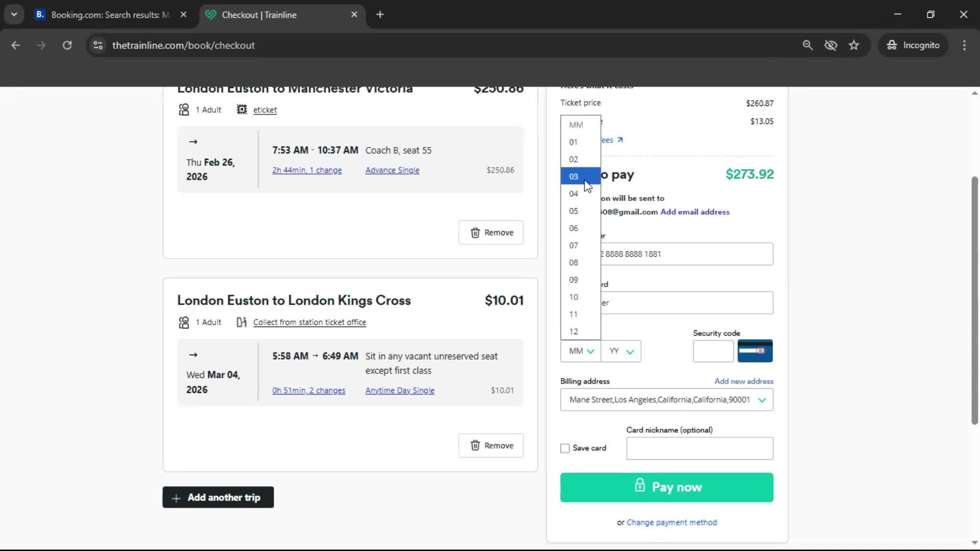Click Add another trip

coord(218,497)
